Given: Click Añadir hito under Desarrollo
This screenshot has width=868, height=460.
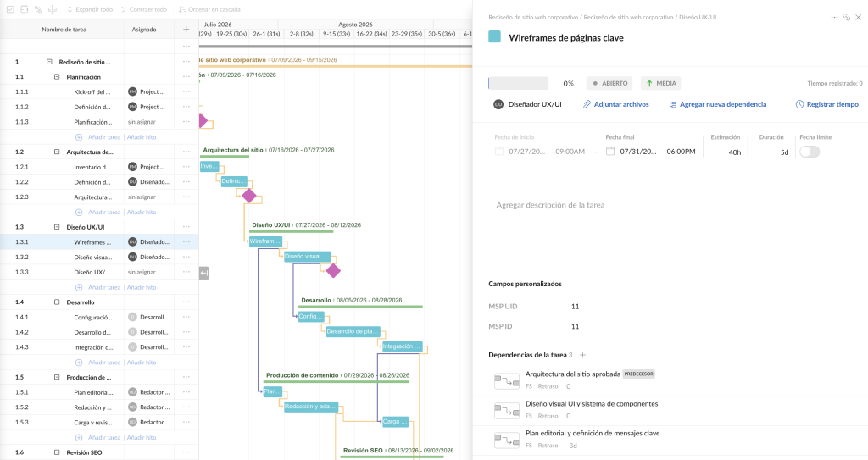Looking at the screenshot, I should pos(142,363).
